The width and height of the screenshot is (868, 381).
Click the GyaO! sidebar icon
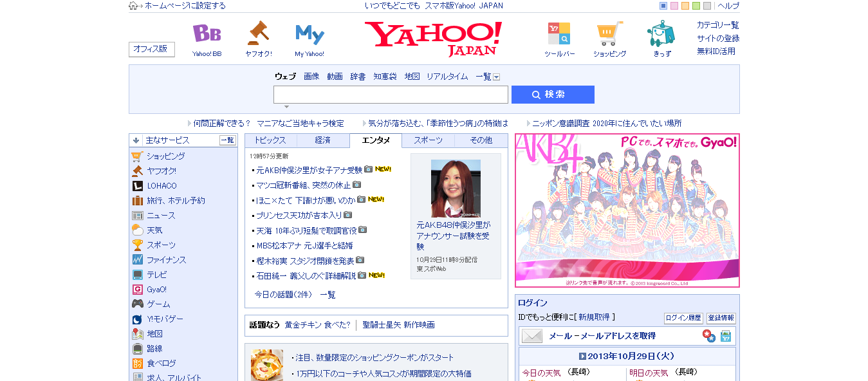137,290
